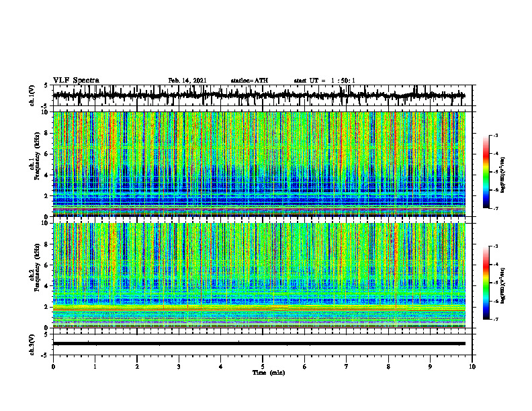Screen dimensions: 532x411
Task: Click the "5" tick on ch.1(V) axis
Action: 46,86
